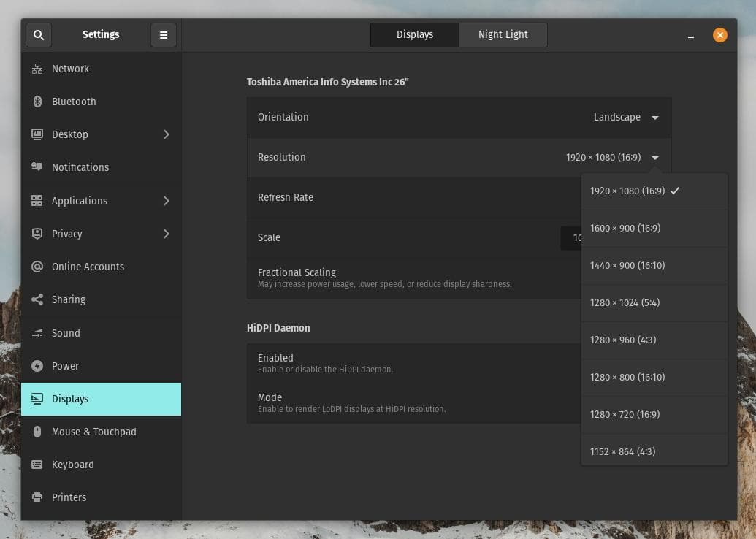This screenshot has width=756, height=539.
Task: Click the HiDPI Daemon Enabled row
Action: [414, 363]
